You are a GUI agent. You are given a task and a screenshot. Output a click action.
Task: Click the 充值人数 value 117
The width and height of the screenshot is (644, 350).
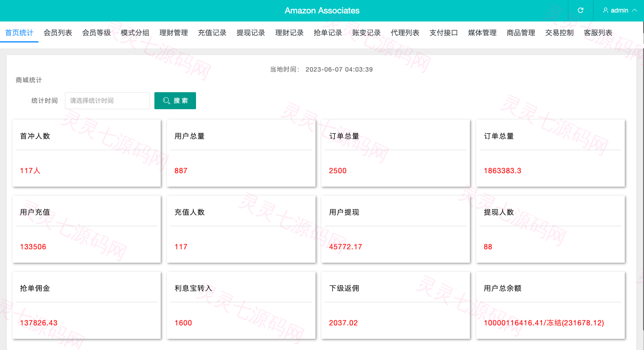pos(181,247)
